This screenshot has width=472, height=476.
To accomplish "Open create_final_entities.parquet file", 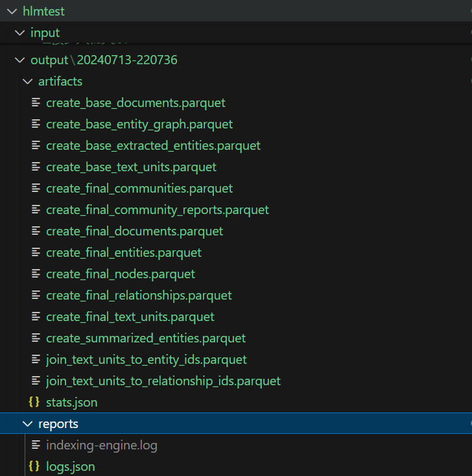I will tap(123, 253).
